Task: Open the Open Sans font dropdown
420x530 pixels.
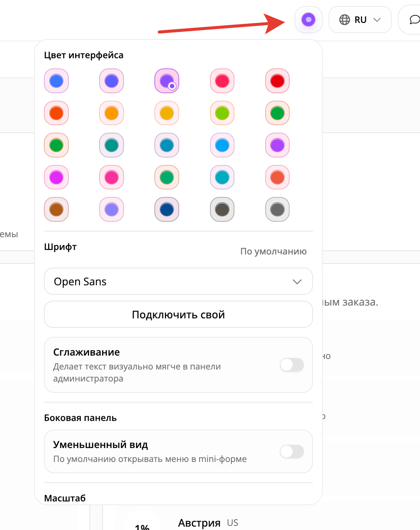Action: click(x=178, y=281)
